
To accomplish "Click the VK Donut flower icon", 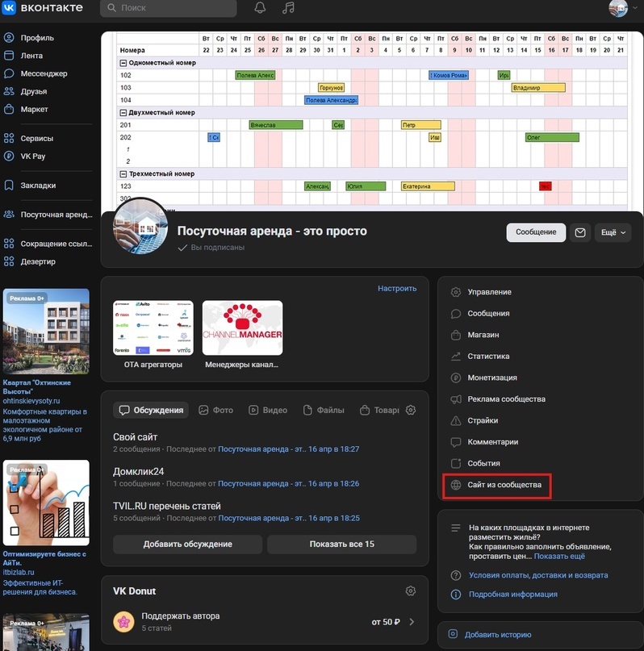I will [x=123, y=622].
